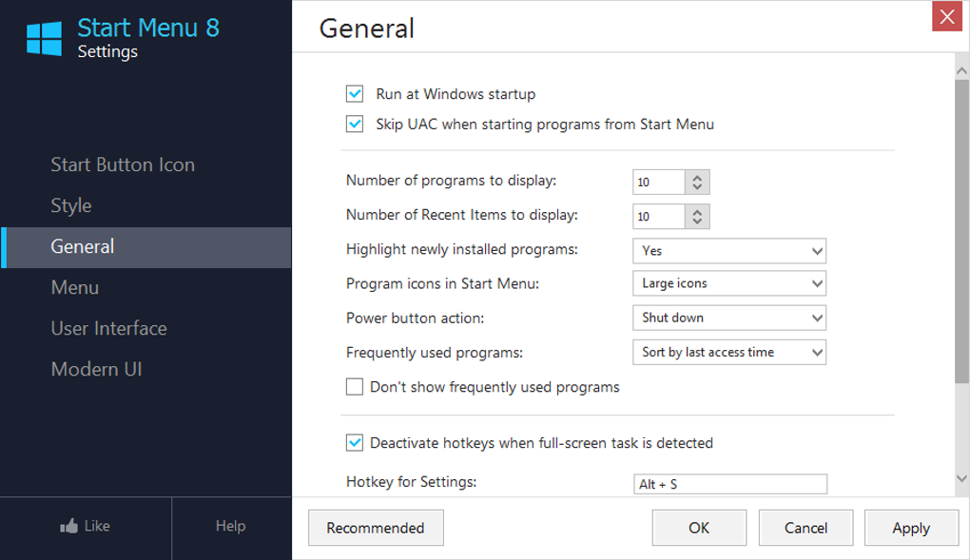Image resolution: width=970 pixels, height=560 pixels.
Task: Switch to the Style settings section
Action: click(71, 205)
